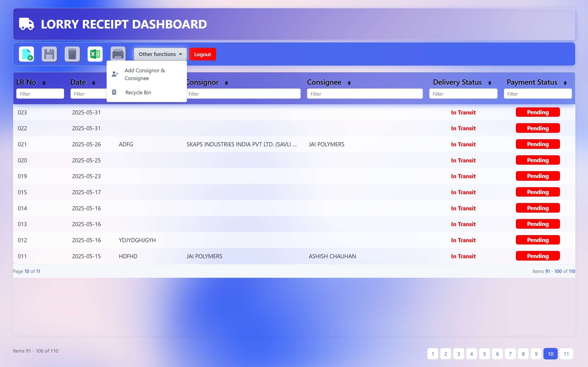The height and width of the screenshot is (367, 588).
Task: Collapse the Other functions menu
Action: pos(160,54)
